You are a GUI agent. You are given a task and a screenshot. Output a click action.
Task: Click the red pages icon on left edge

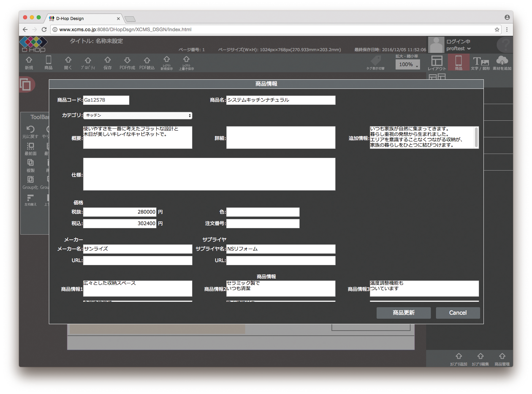point(26,84)
